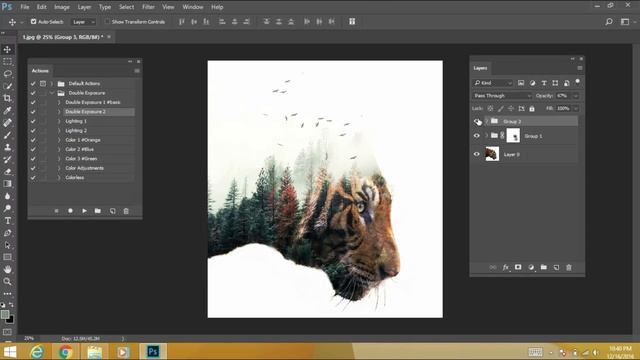The width and height of the screenshot is (640, 360).
Task: Select the Clone Stamp tool
Action: 7,147
